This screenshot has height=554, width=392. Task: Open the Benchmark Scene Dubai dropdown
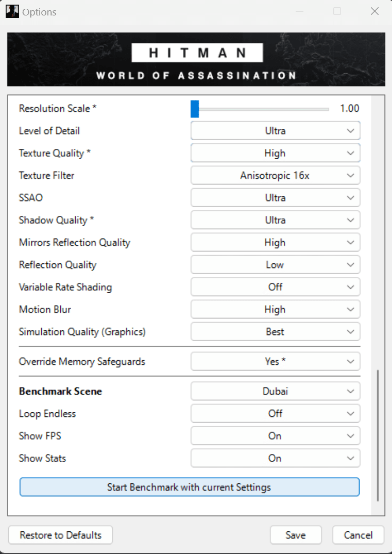click(275, 391)
